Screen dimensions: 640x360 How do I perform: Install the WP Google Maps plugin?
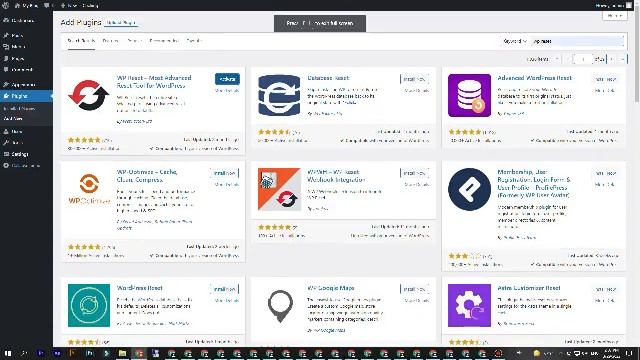[x=415, y=289]
